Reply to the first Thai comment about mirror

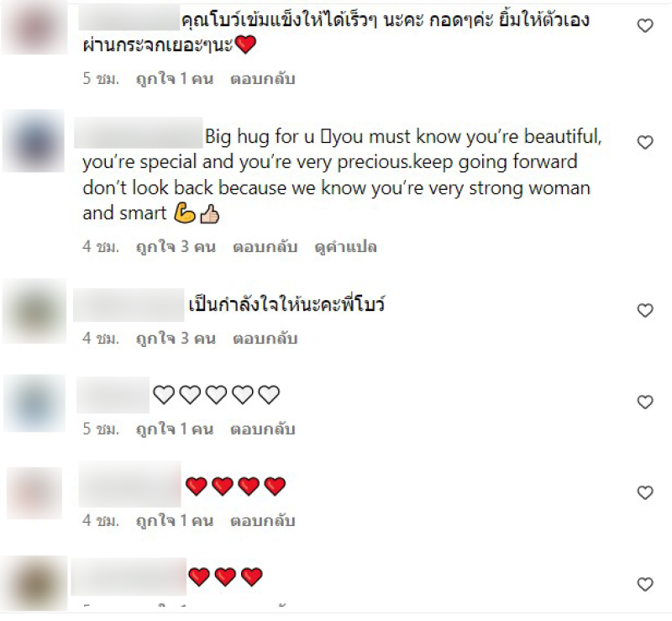[263, 78]
